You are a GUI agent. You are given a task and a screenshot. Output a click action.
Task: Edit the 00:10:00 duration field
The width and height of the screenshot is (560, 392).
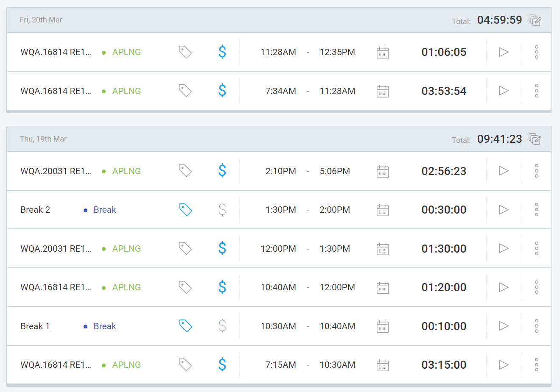tap(444, 326)
